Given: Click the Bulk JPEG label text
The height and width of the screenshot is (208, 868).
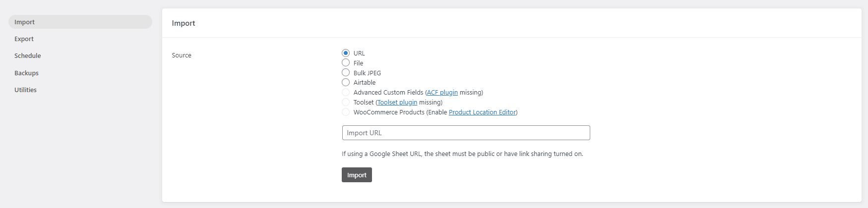Looking at the screenshot, I should pyautogui.click(x=367, y=73).
